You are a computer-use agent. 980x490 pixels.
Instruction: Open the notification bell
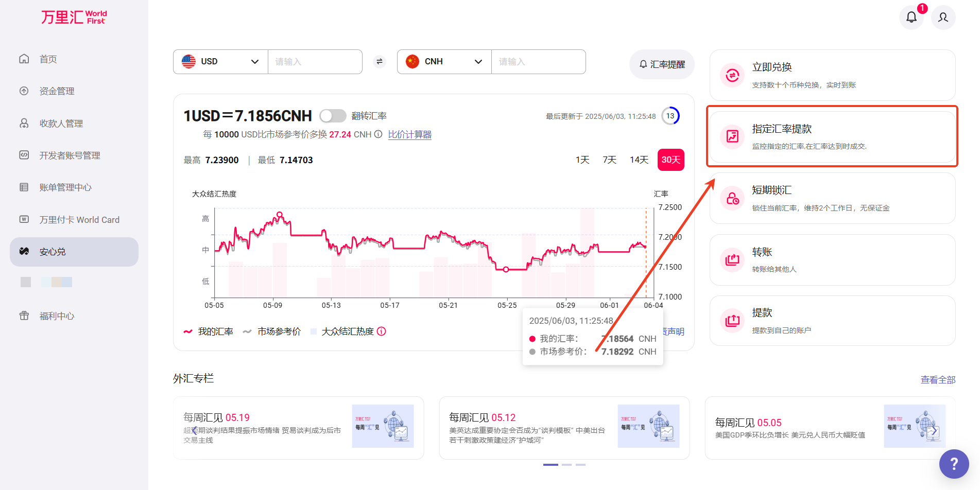click(x=911, y=17)
